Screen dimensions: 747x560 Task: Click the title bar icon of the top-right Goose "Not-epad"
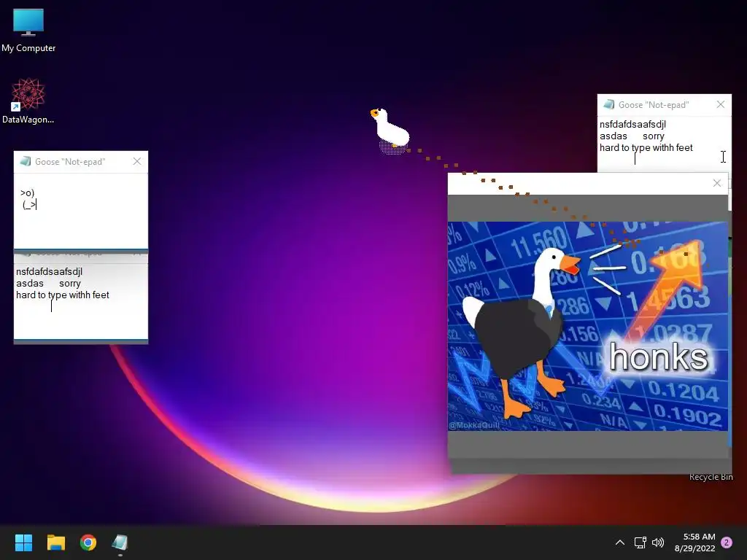pyautogui.click(x=608, y=104)
